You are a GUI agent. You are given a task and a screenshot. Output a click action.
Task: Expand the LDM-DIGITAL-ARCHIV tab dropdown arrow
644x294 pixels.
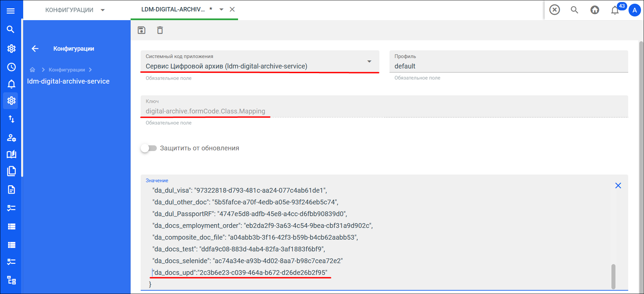pyautogui.click(x=221, y=9)
